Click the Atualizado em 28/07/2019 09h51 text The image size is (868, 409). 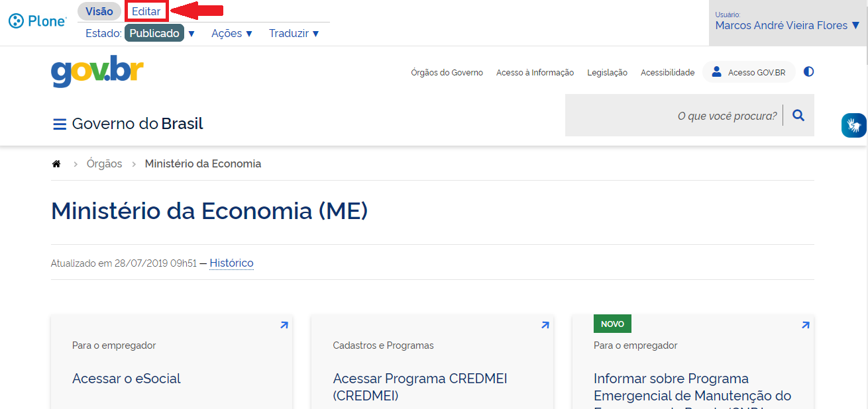click(x=124, y=263)
